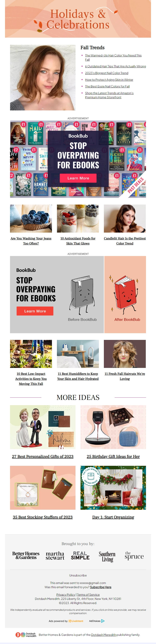This screenshot has width=156, height=644.
Task: Open The Warmed-Up Hair Color article link
Action: tap(113, 58)
